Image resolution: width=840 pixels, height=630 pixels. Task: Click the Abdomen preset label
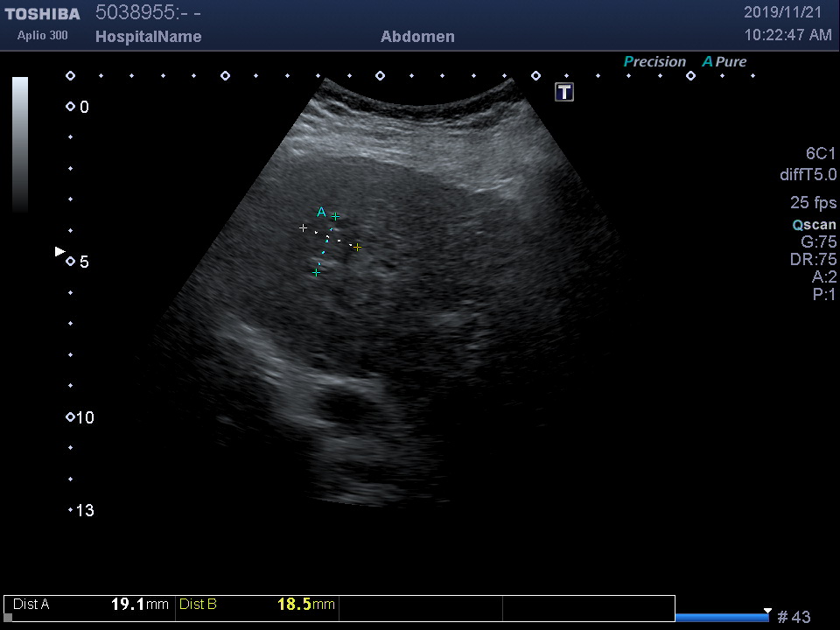(417, 37)
